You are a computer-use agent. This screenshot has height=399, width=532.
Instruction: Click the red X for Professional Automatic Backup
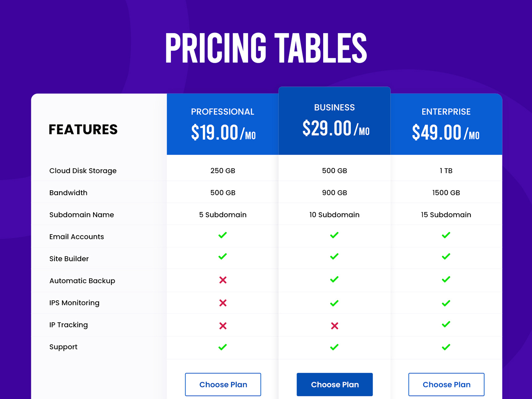(x=222, y=280)
